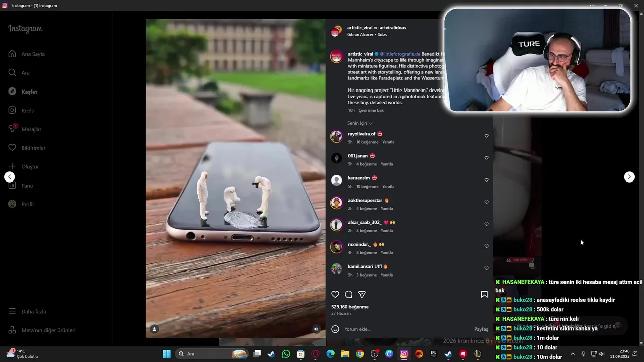
Task: Click Paylaş to post comment
Action: pos(481,329)
